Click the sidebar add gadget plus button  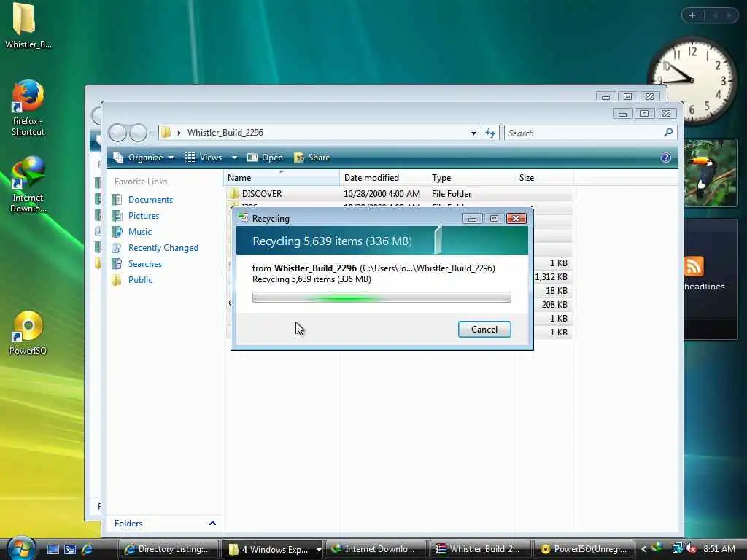click(692, 15)
